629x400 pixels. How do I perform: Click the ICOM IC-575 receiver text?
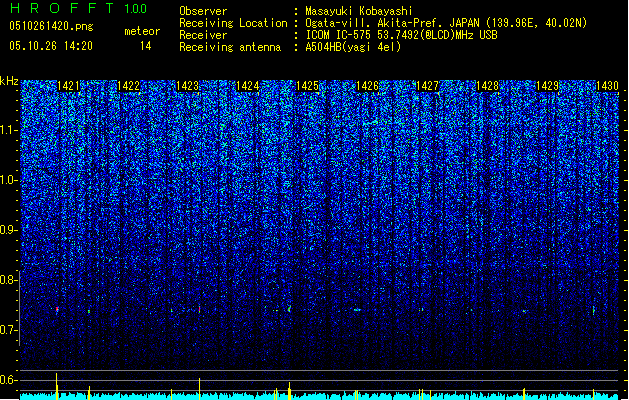tap(401, 35)
